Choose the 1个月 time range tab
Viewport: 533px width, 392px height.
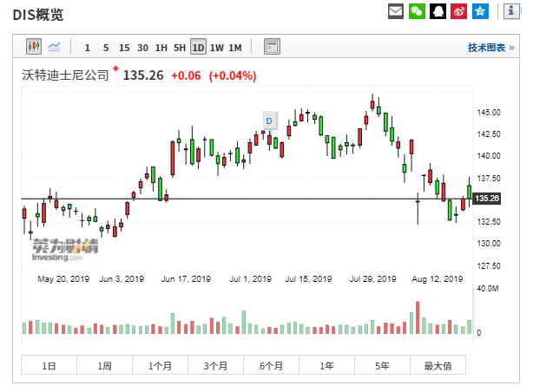pos(160,365)
